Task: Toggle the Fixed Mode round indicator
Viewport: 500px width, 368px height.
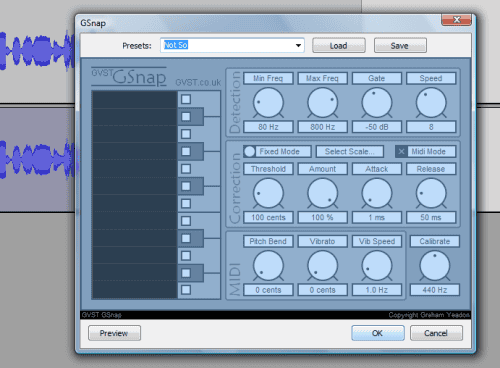Action: (x=249, y=151)
